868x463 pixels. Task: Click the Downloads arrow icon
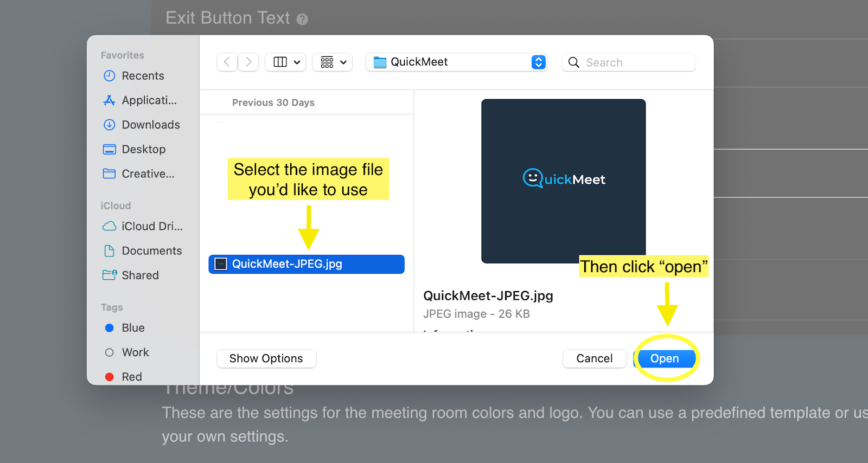110,125
